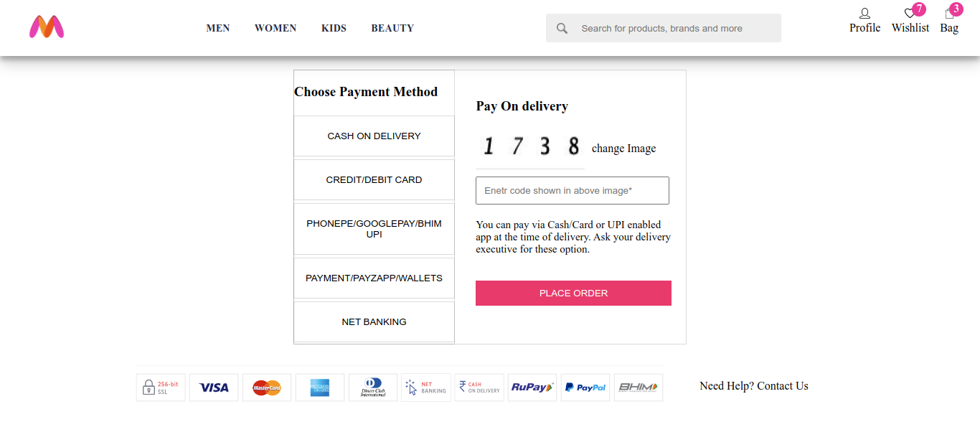Open the shopping Bag icon

[949, 14]
